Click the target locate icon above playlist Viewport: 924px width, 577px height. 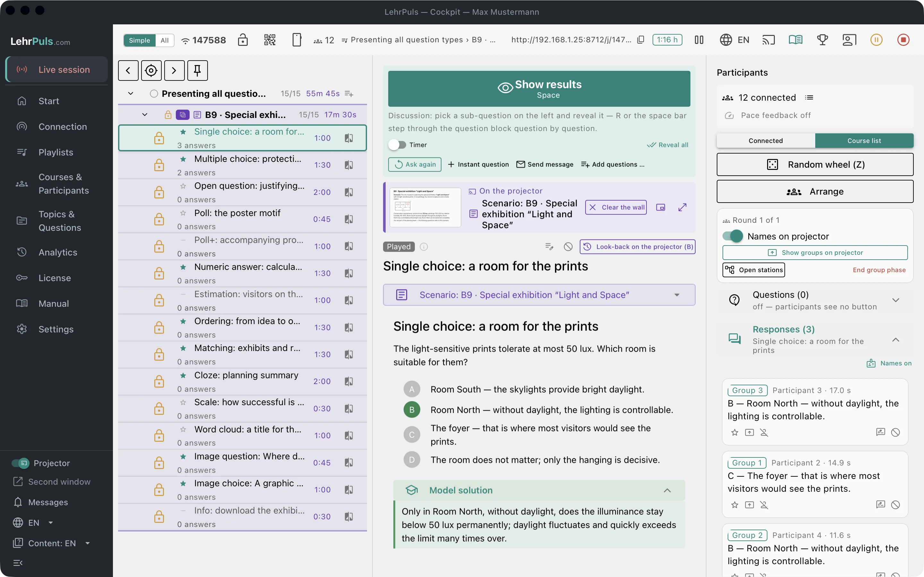pos(151,71)
